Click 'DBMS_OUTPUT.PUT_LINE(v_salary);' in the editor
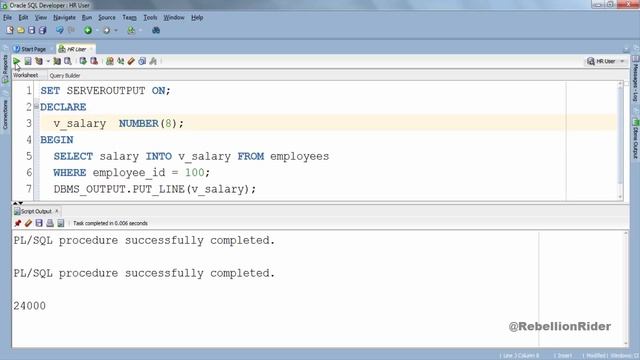This screenshot has width=640, height=360. tap(155, 189)
